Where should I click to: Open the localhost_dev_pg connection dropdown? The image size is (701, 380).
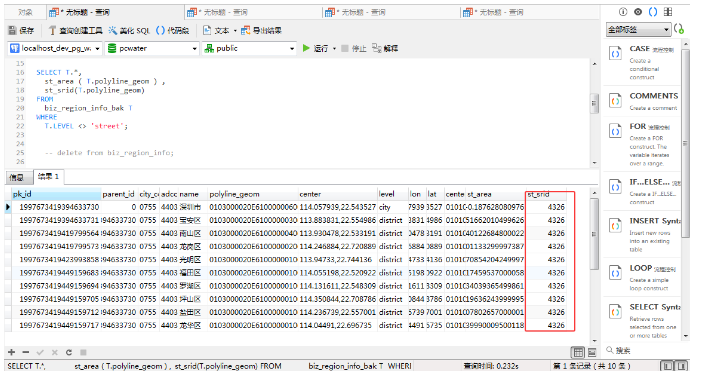[x=97, y=48]
